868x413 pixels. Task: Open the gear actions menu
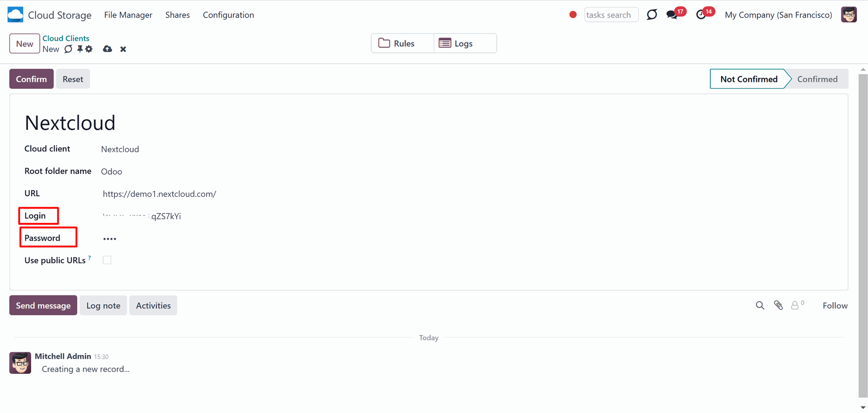click(89, 49)
